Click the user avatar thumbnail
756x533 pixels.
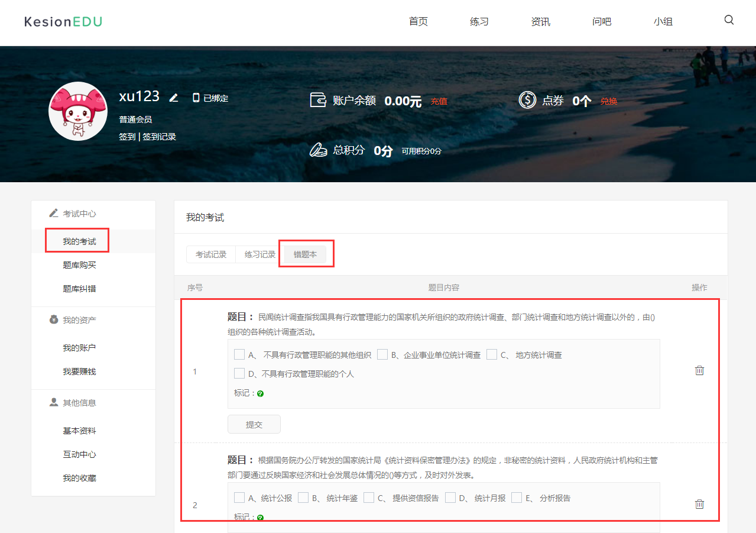click(77, 111)
